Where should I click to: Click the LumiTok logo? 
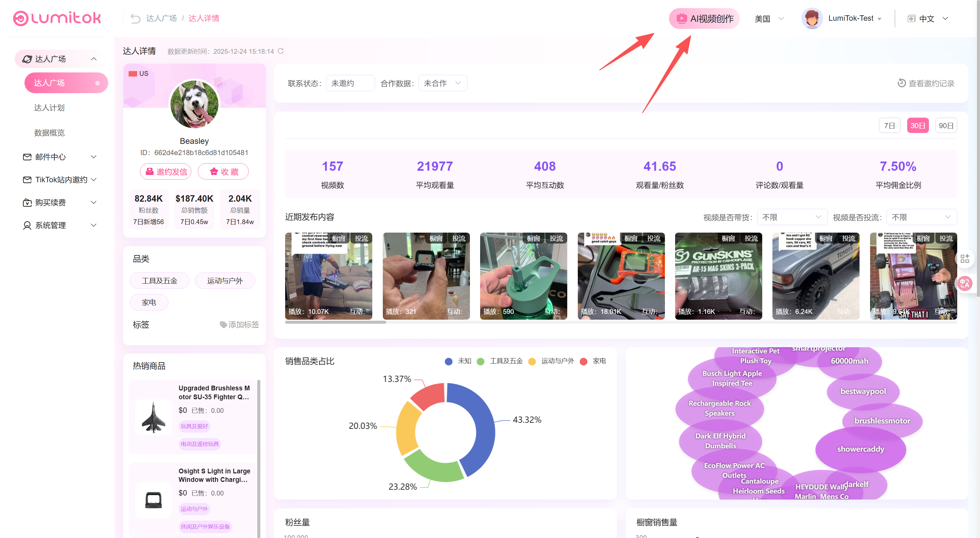tap(57, 18)
